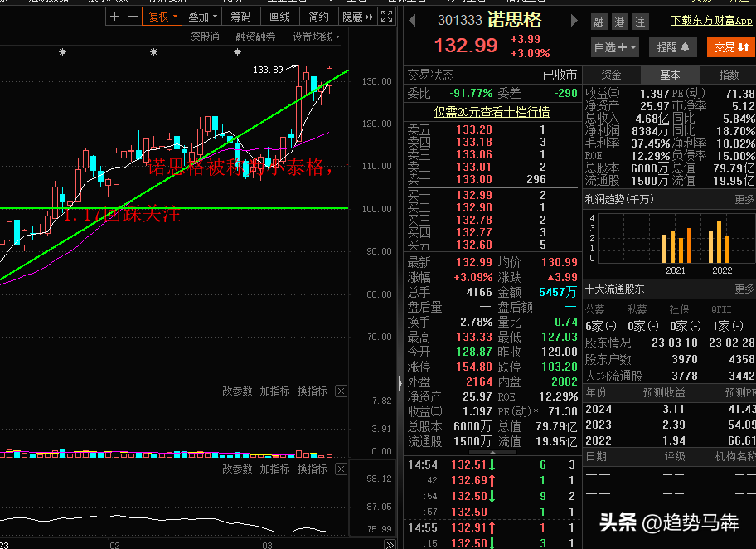Screen dimensions: 756x549
Task: Toggle 简约 view mode
Action: (x=318, y=17)
